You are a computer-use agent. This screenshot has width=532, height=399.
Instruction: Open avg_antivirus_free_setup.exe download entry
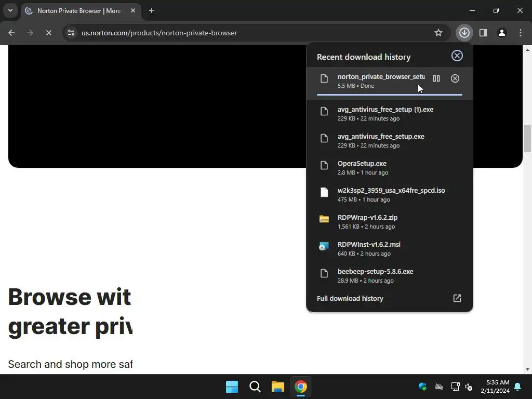coord(390,140)
